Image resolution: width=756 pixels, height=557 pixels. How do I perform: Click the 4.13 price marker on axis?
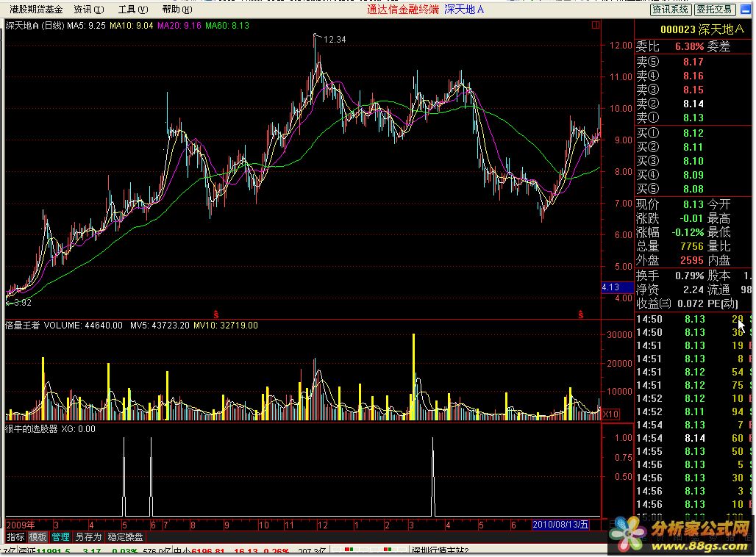pyautogui.click(x=617, y=287)
